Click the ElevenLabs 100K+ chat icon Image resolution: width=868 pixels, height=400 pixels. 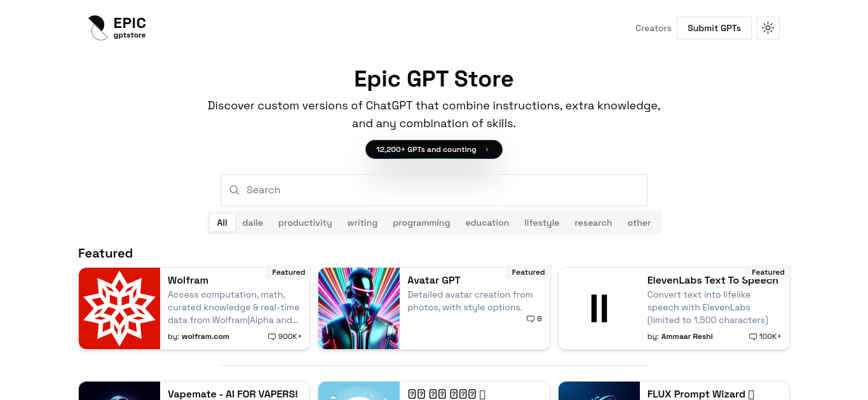pos(753,336)
